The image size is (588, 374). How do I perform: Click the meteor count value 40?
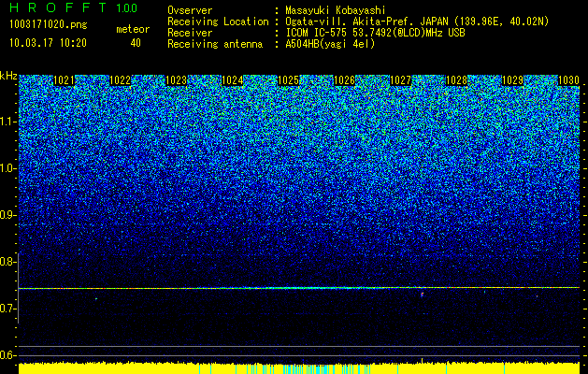click(136, 43)
